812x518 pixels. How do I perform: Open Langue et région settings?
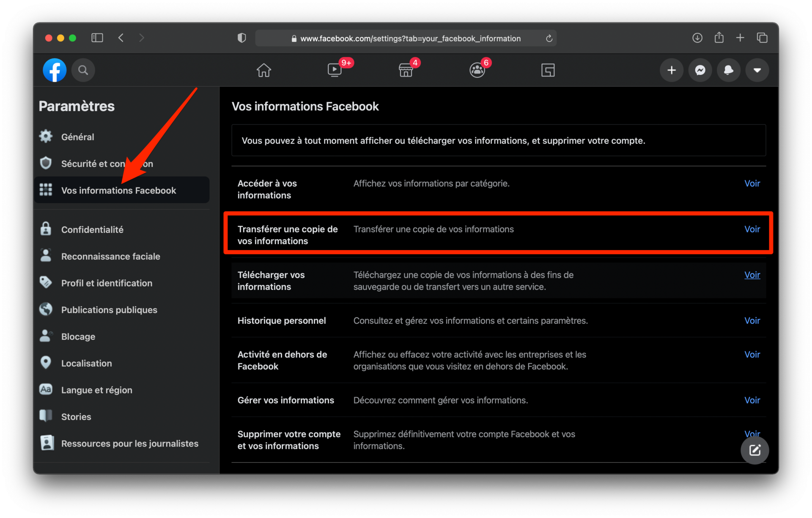pyautogui.click(x=122, y=390)
